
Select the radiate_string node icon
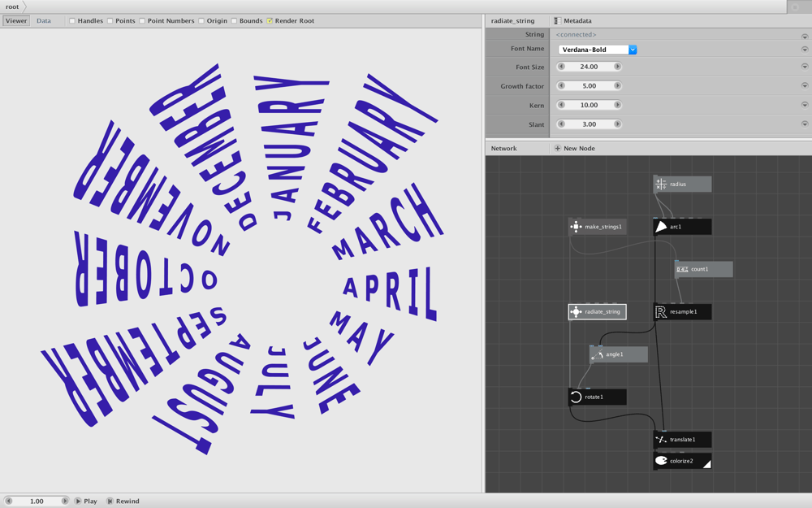576,311
